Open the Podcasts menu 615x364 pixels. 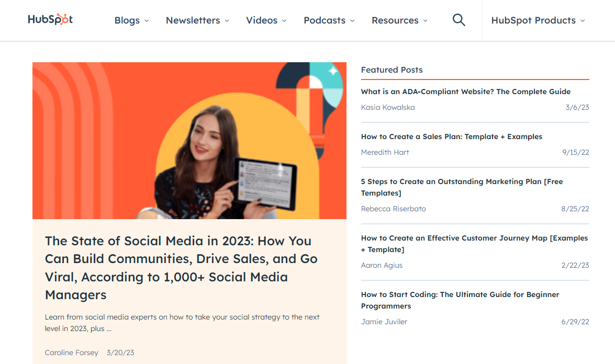(329, 20)
